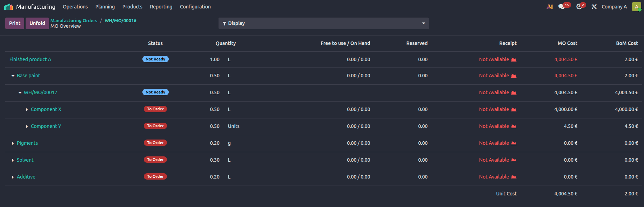The width and height of the screenshot is (644, 207).
Task: Click To Order badge of Component X
Action: point(155,109)
